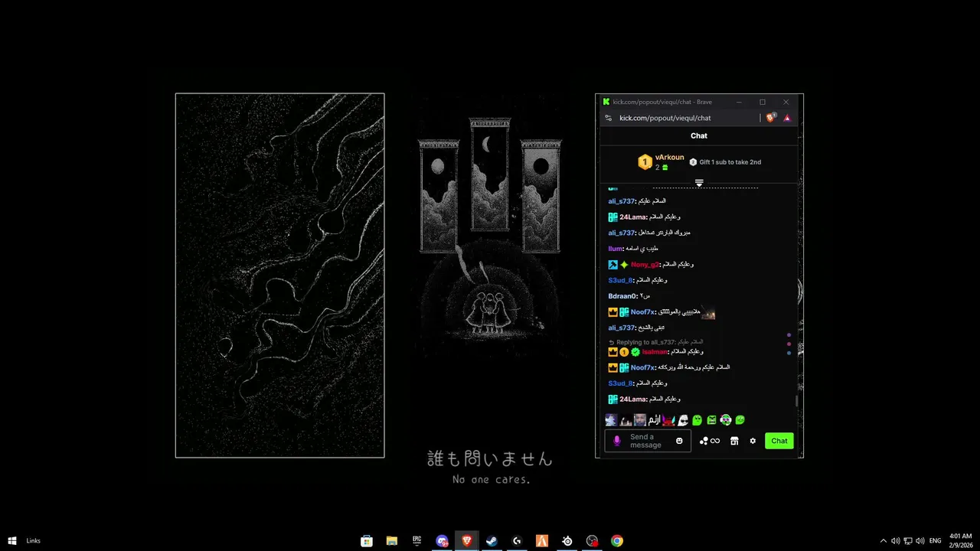Open user Nony_g2's profile from chat
The image size is (980, 551).
tap(645, 265)
